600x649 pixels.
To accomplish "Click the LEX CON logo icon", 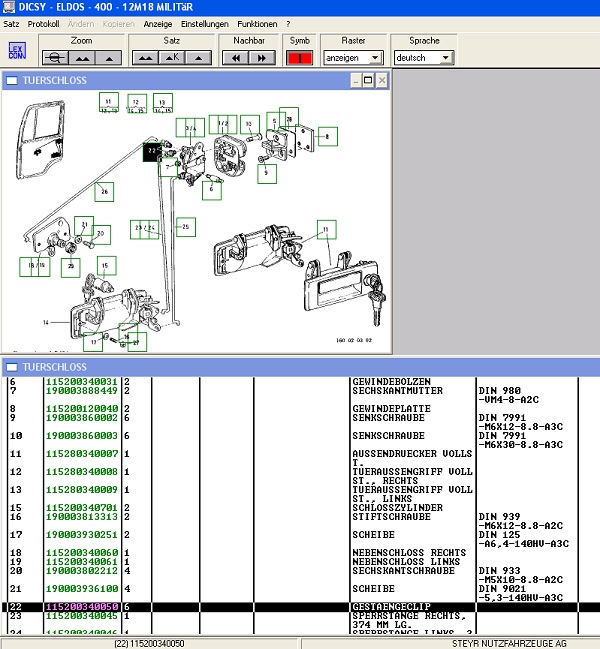I will (x=16, y=51).
